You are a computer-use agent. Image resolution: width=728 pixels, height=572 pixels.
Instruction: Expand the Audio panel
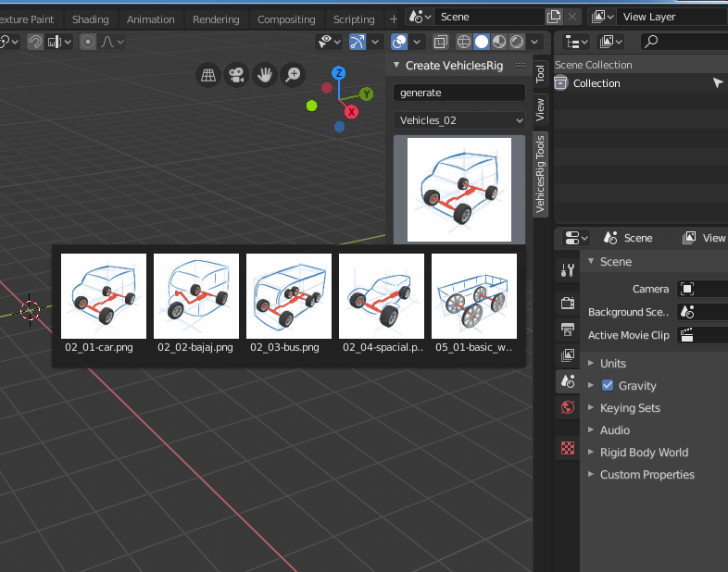pyautogui.click(x=614, y=430)
